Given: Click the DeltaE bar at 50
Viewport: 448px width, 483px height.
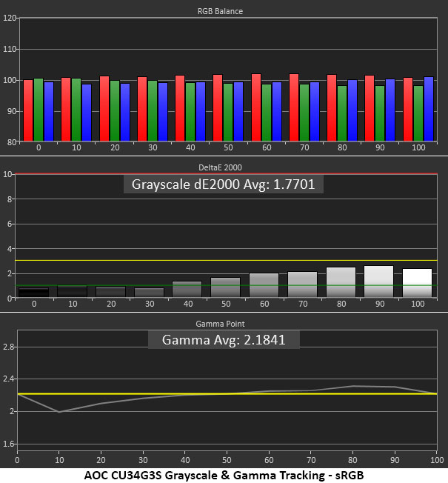Looking at the screenshot, I should coord(225,287).
